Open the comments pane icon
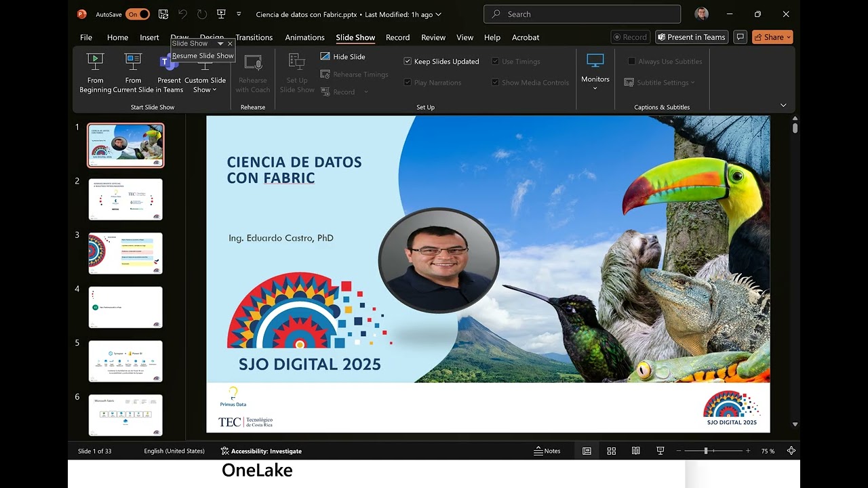This screenshot has height=488, width=868. pos(741,37)
